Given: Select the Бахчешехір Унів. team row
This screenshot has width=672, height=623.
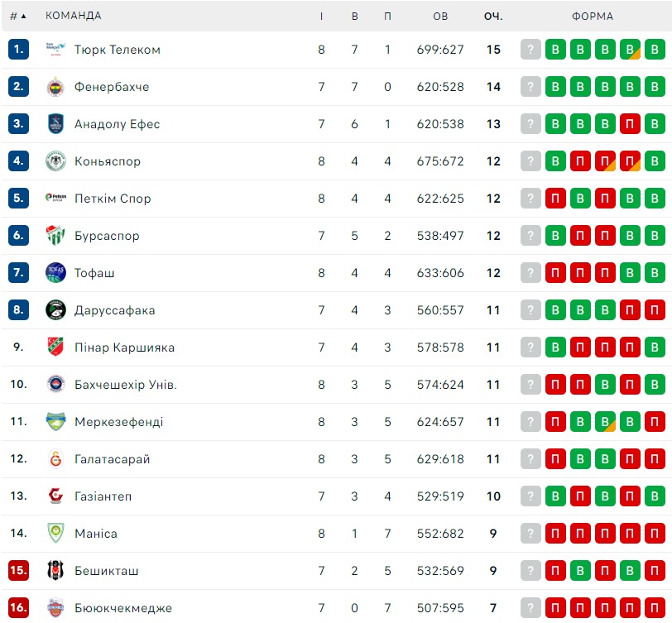Looking at the screenshot, I should (x=336, y=385).
